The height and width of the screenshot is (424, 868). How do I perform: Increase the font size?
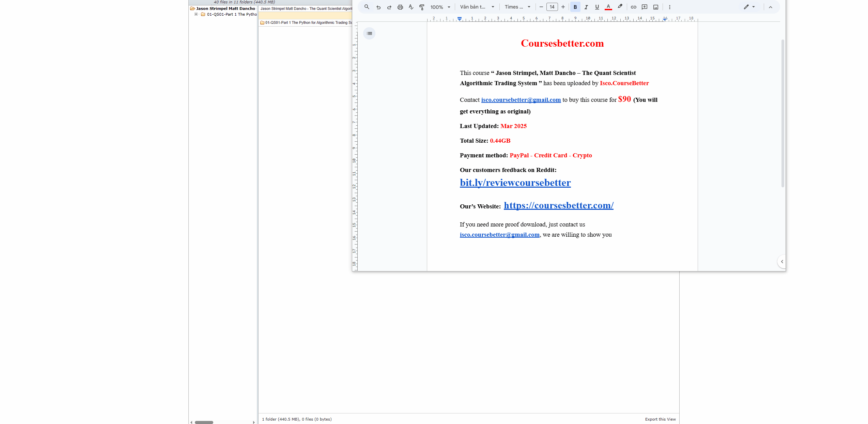coord(563,7)
